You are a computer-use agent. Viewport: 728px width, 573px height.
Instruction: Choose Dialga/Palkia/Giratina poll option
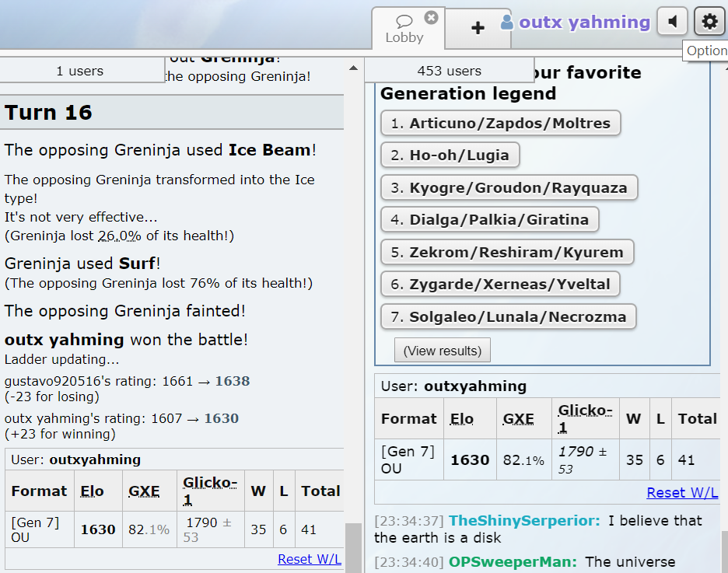[489, 220]
